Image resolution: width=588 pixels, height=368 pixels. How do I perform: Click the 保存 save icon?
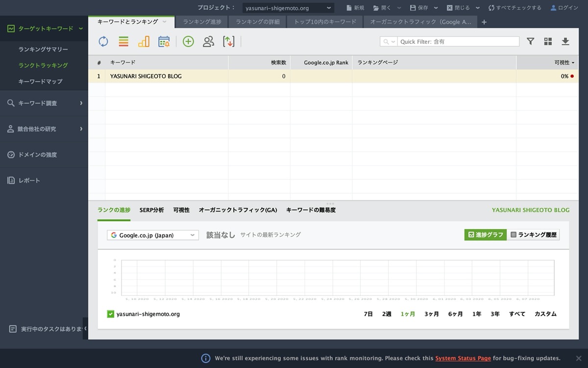pyautogui.click(x=413, y=8)
